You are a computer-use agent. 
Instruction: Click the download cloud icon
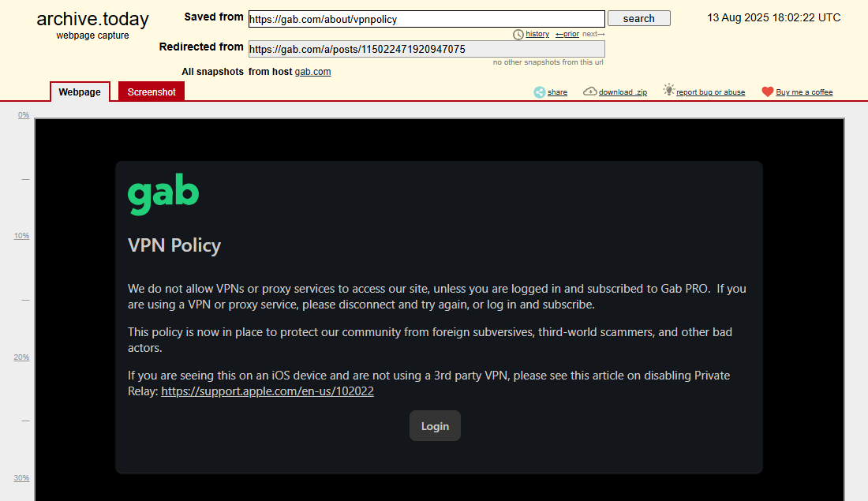click(590, 92)
